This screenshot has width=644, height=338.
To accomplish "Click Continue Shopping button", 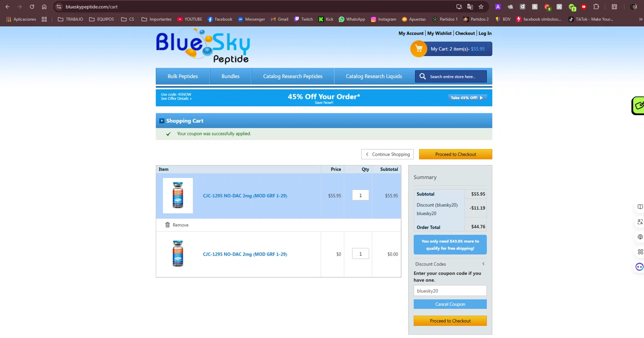I will (x=387, y=154).
